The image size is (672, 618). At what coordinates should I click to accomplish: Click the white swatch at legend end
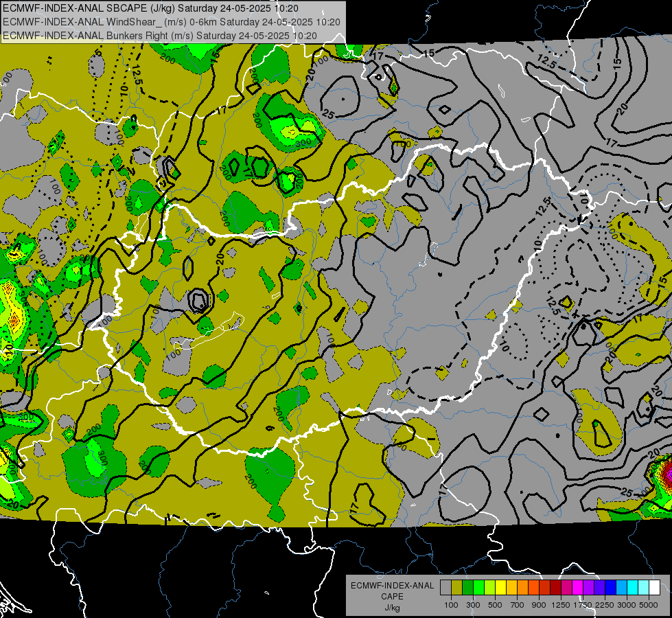pyautogui.click(x=654, y=588)
